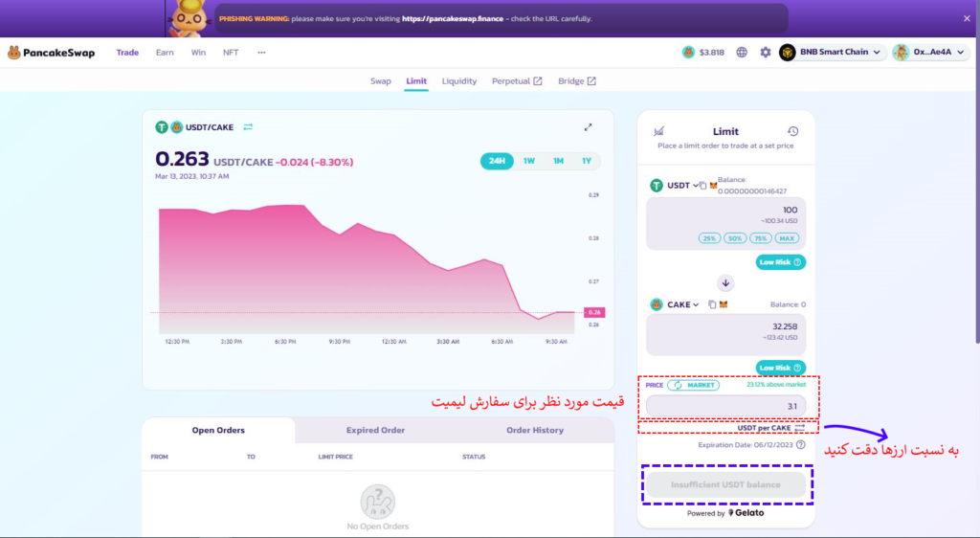
Task: Click the '23.12% above market' text
Action: (x=776, y=385)
